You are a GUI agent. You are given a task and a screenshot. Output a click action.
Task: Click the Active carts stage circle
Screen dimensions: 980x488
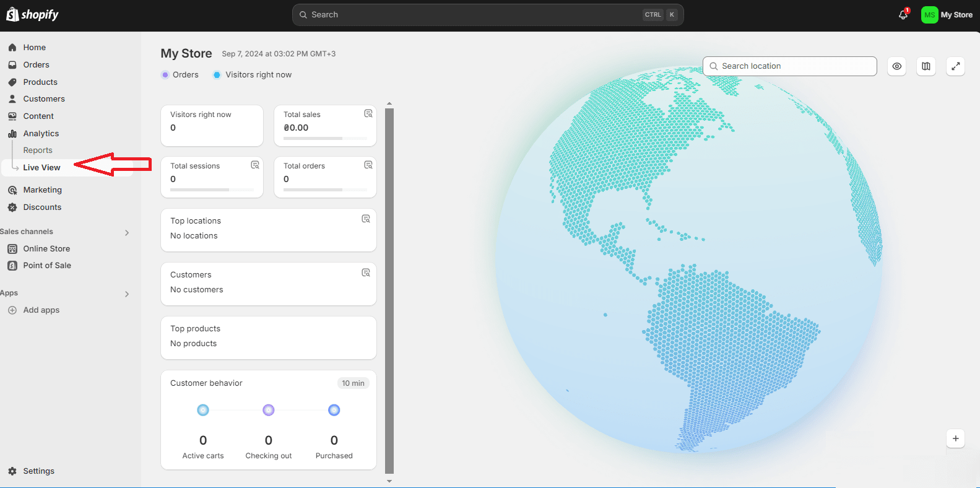(x=203, y=410)
